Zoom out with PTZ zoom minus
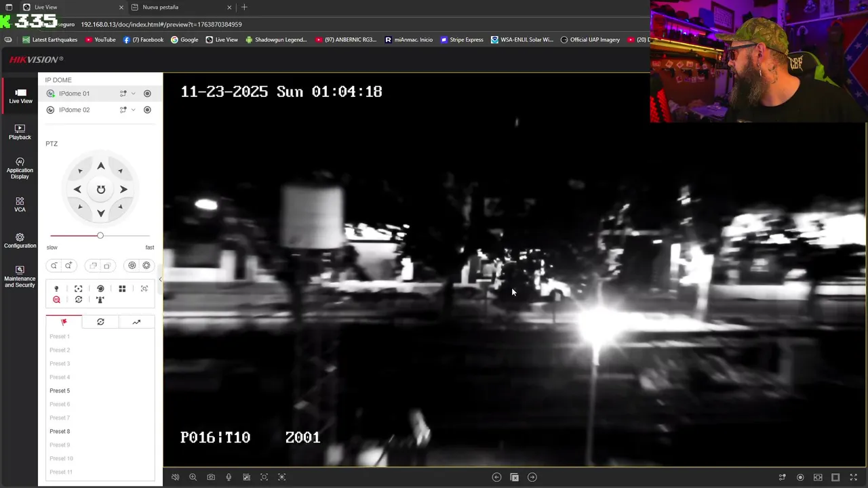 click(x=54, y=266)
